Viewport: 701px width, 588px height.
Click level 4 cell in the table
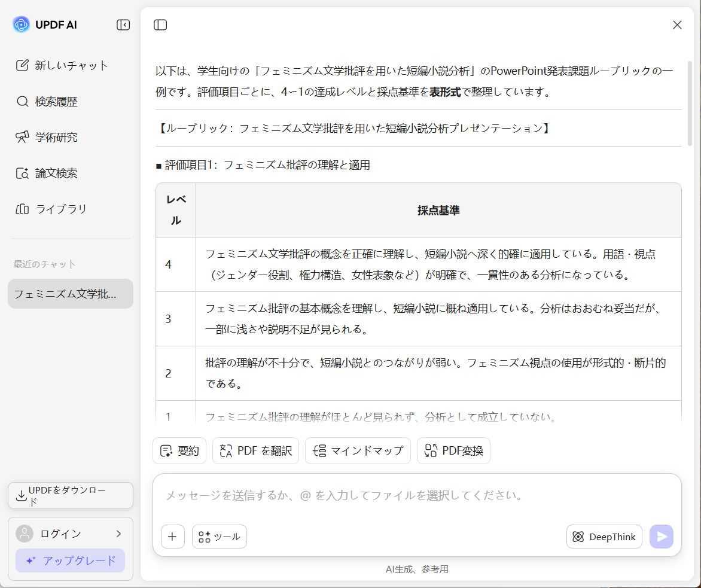[x=176, y=264]
